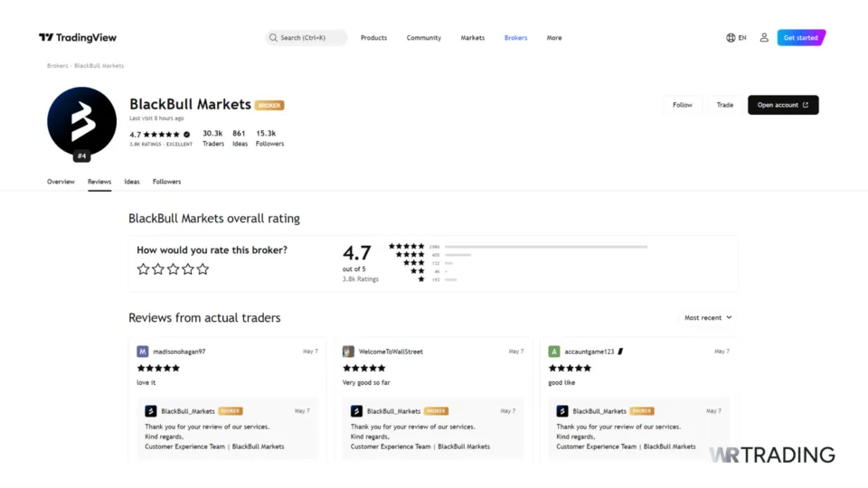
Task: Switch to the Ideas tab
Action: point(132,182)
